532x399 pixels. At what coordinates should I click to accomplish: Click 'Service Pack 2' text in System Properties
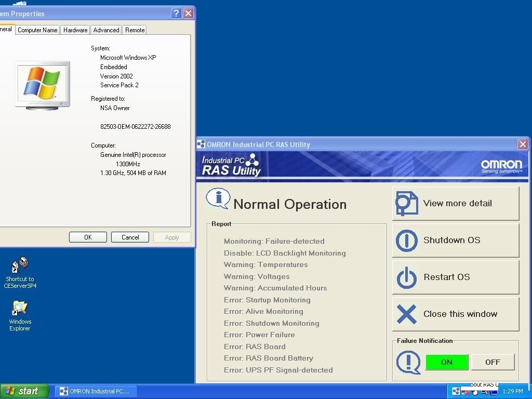(119, 85)
